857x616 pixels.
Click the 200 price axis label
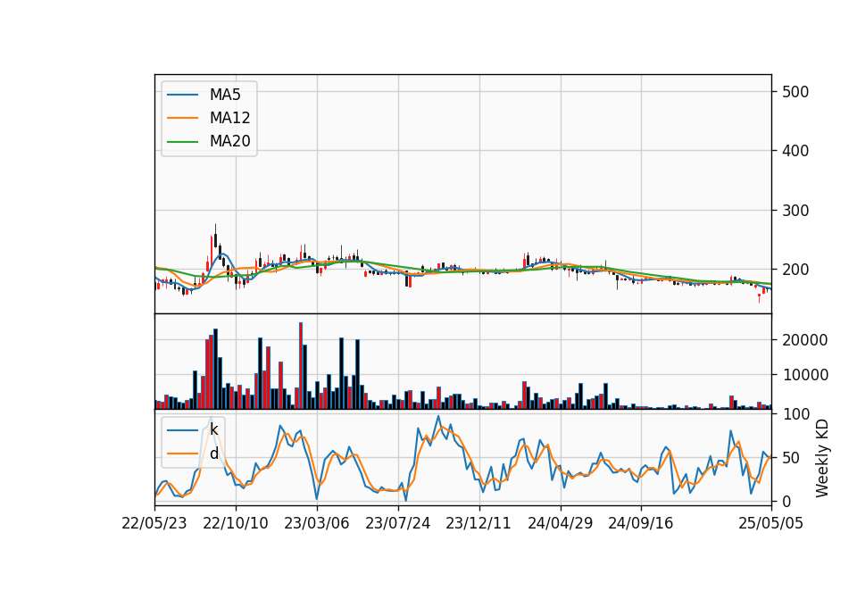[795, 270]
